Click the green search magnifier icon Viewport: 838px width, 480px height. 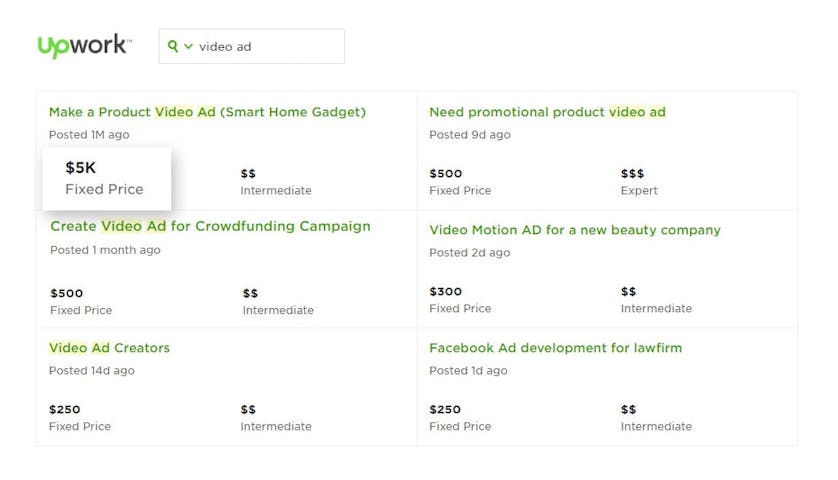tap(173, 46)
